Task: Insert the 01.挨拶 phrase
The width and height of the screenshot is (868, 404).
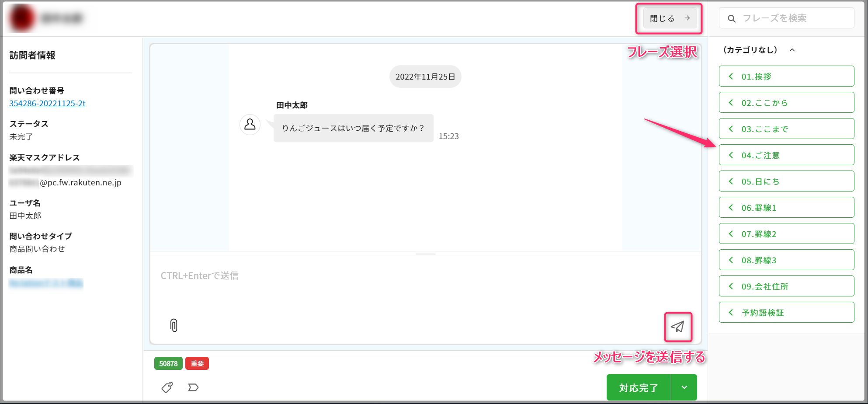Action: coord(786,77)
